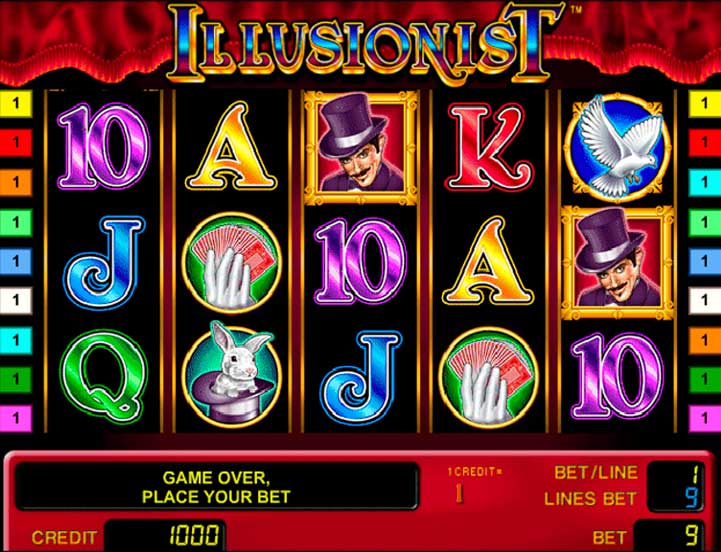Select the hand with cards on the second reel

(x=231, y=263)
